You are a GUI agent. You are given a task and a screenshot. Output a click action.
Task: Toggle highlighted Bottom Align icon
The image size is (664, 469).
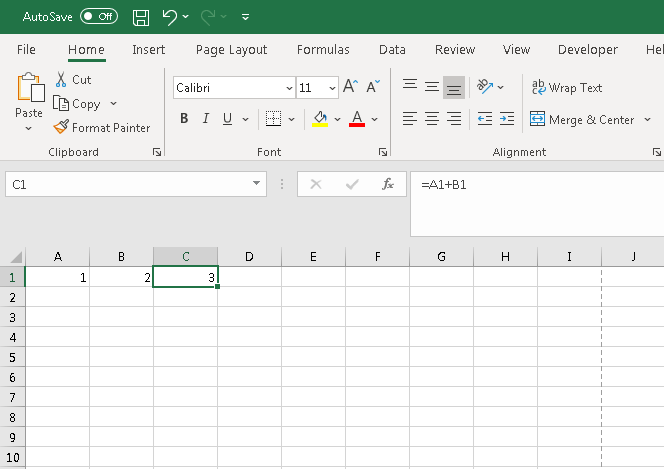point(454,88)
